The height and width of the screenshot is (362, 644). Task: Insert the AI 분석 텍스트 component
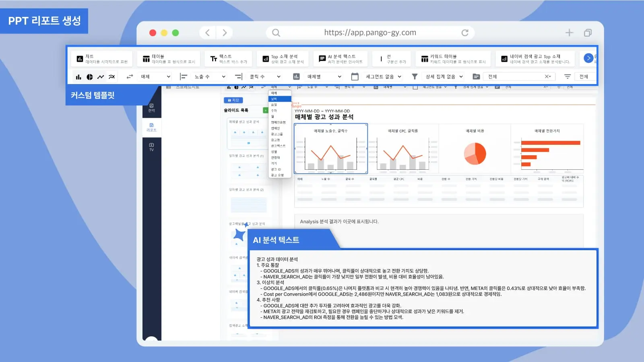341,59
